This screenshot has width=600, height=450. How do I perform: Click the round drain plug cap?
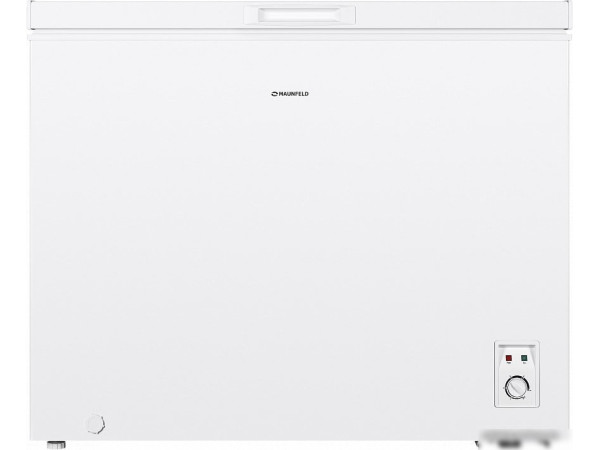coord(97,422)
